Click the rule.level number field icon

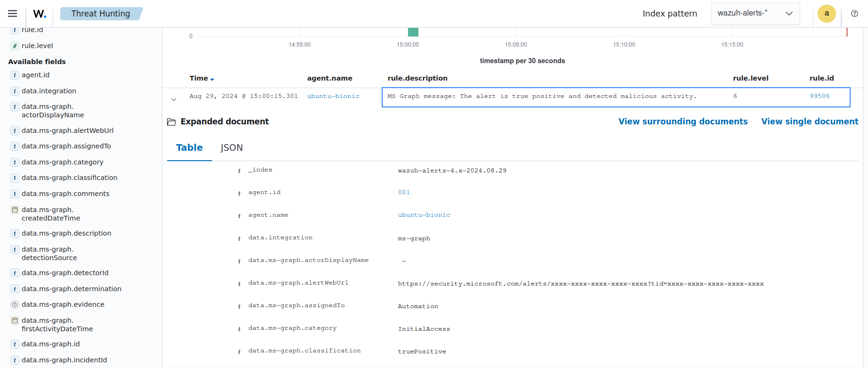coord(15,46)
